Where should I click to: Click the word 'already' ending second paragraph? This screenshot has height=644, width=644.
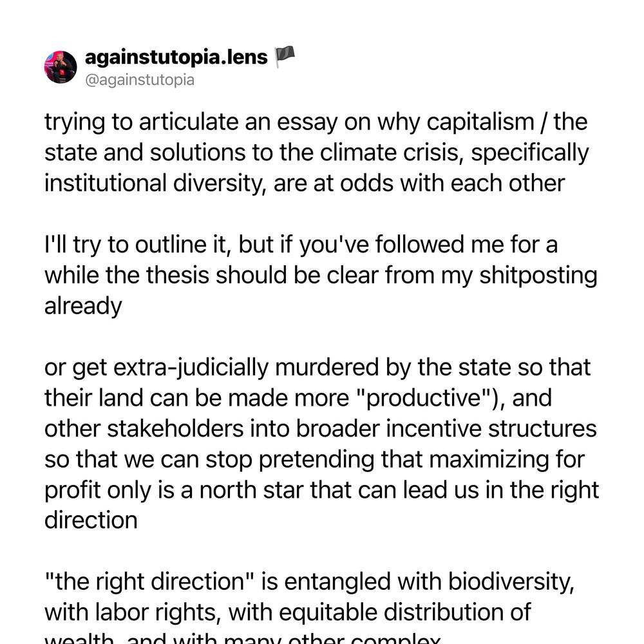point(83,306)
